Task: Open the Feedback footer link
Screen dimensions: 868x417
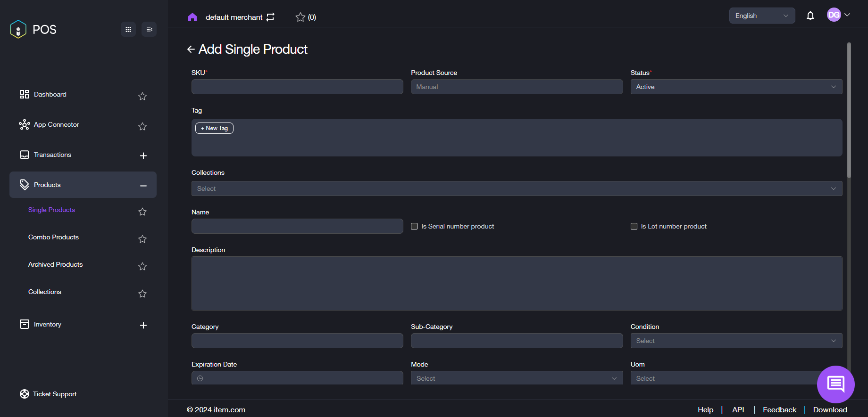Action: pos(779,410)
